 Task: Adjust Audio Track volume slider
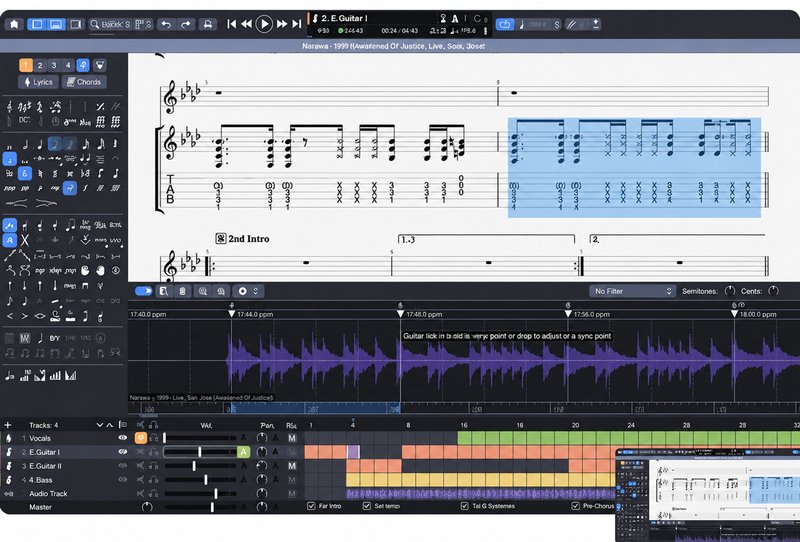click(216, 494)
